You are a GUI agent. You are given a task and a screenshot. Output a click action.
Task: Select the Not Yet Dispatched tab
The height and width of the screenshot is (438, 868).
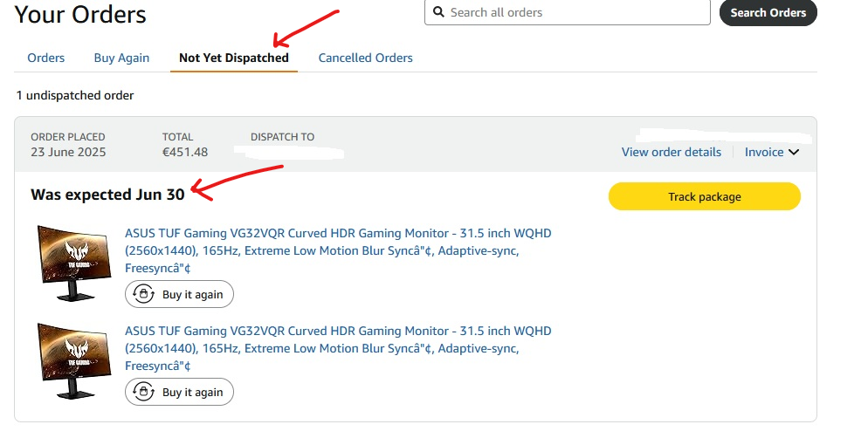[234, 58]
